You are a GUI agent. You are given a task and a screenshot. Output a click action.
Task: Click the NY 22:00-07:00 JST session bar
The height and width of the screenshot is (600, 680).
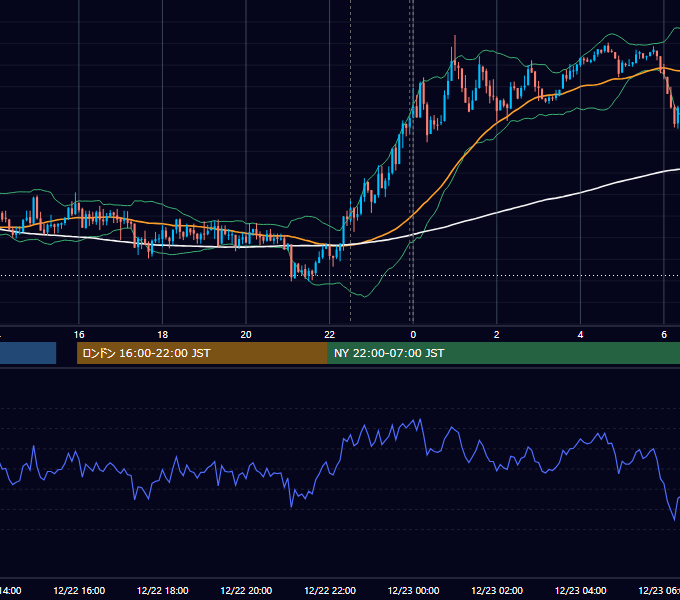point(503,353)
